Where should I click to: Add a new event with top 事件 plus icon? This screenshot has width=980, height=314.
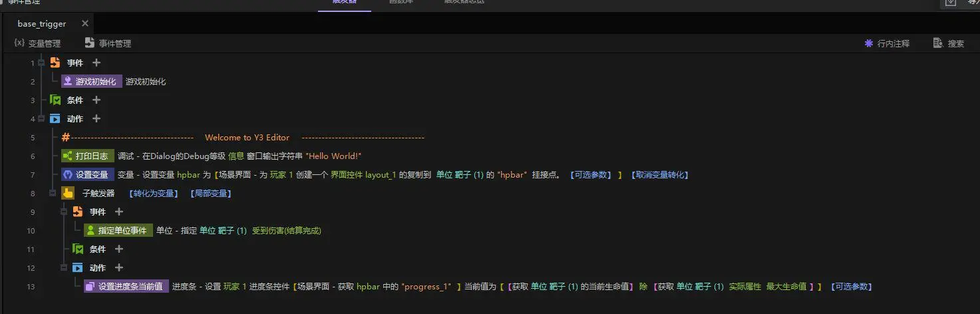click(96, 63)
